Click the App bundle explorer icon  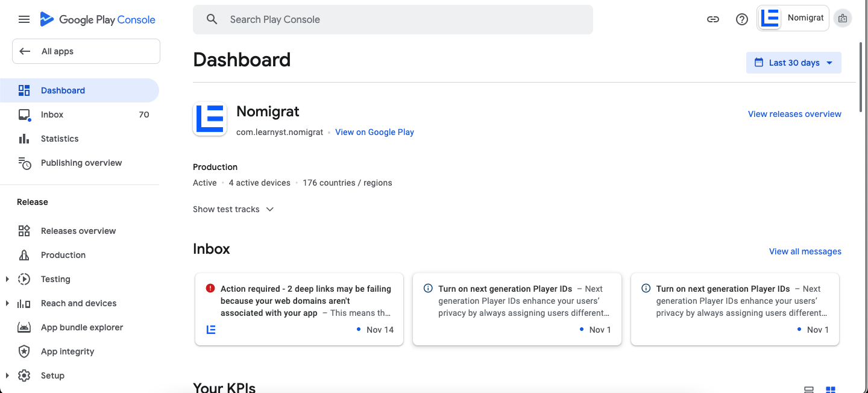24,327
